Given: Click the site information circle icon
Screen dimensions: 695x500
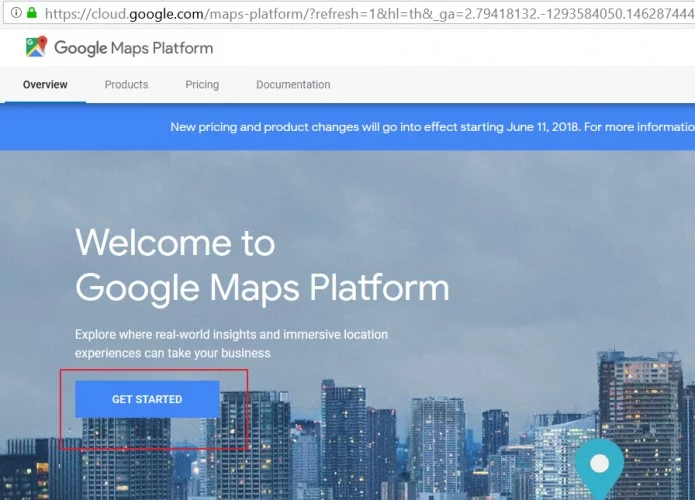Looking at the screenshot, I should [x=16, y=12].
